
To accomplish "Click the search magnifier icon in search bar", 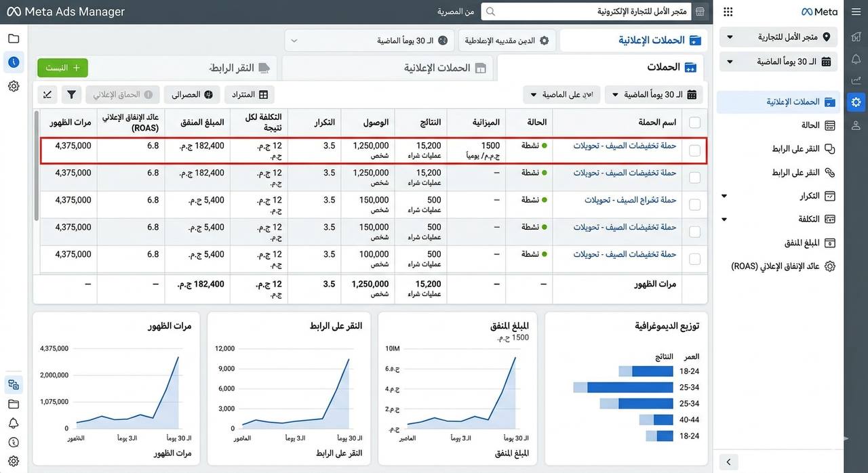I will tap(491, 12).
